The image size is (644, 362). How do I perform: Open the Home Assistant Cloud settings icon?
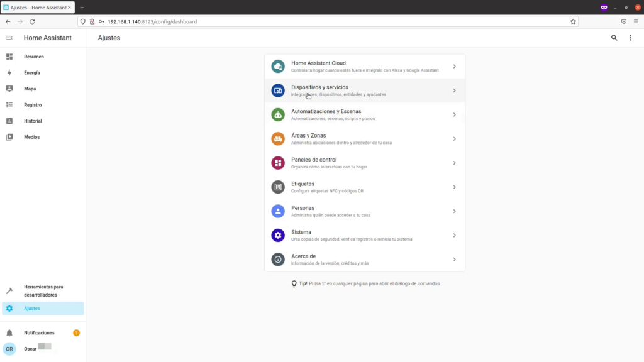(x=277, y=66)
